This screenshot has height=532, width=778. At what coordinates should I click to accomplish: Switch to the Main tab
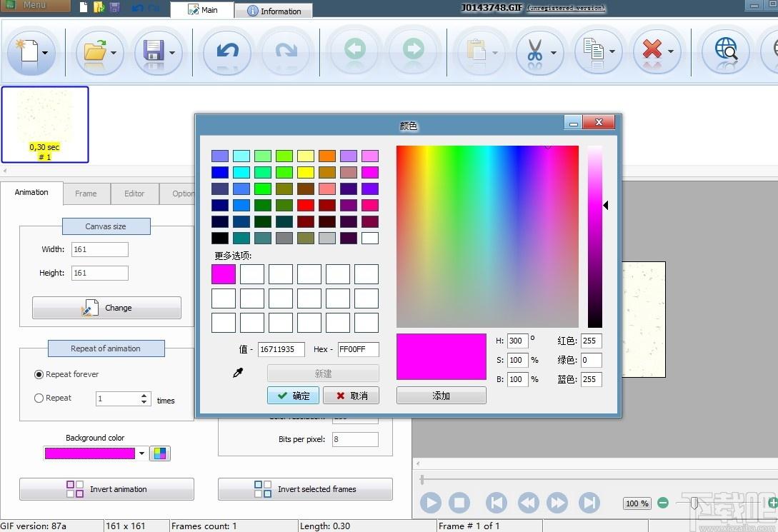[x=202, y=10]
